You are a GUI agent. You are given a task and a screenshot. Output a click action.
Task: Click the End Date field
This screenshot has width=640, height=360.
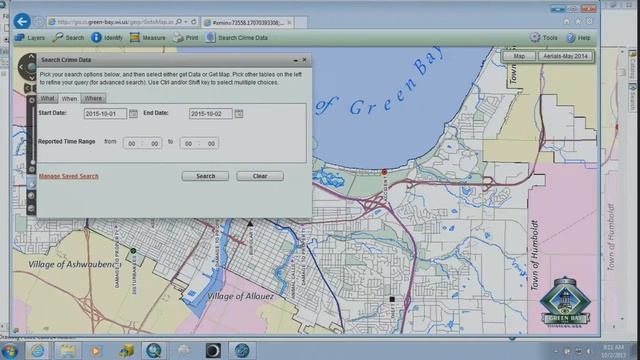(211, 113)
